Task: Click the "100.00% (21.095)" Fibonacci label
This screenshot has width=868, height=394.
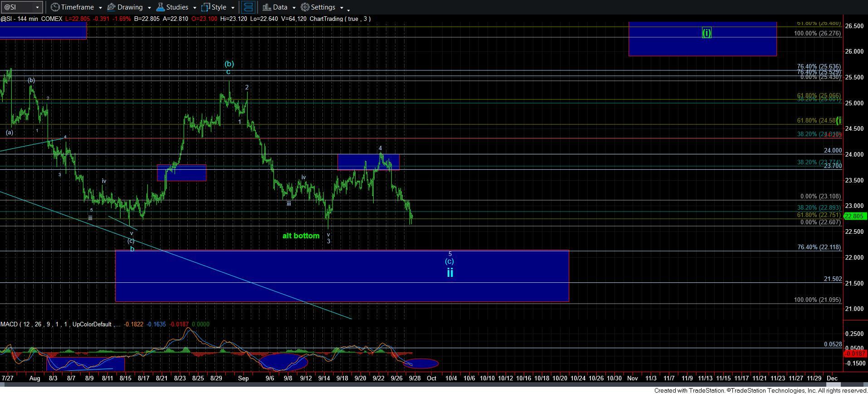Action: point(817,300)
